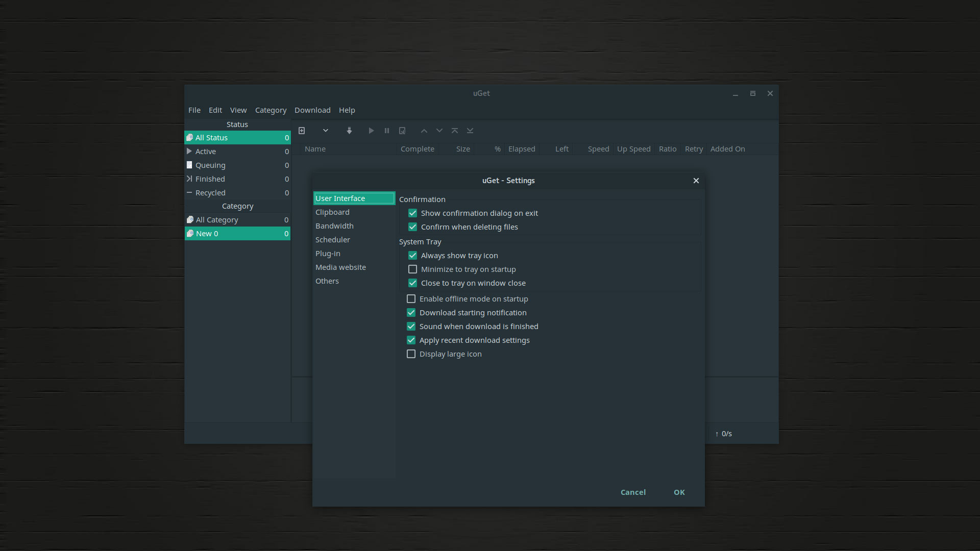Select the Scheduler settings category
Screen dimensions: 980x551
[x=332, y=239]
